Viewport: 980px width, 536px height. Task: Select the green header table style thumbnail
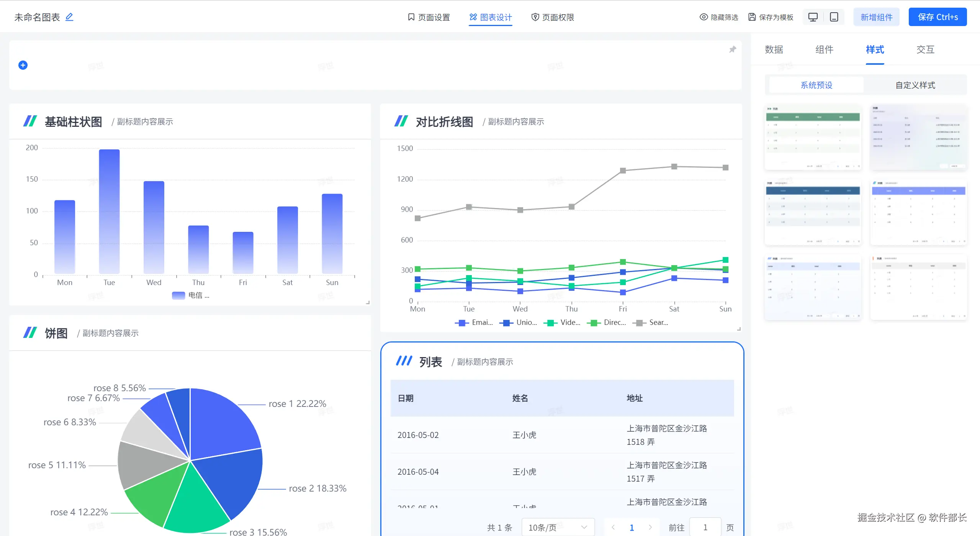coord(813,137)
